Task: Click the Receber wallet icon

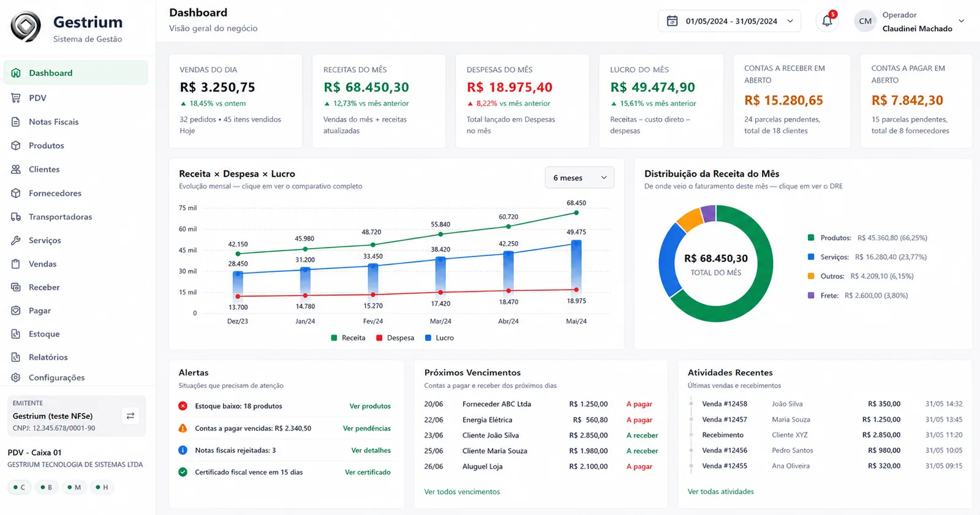Action: [x=16, y=287]
